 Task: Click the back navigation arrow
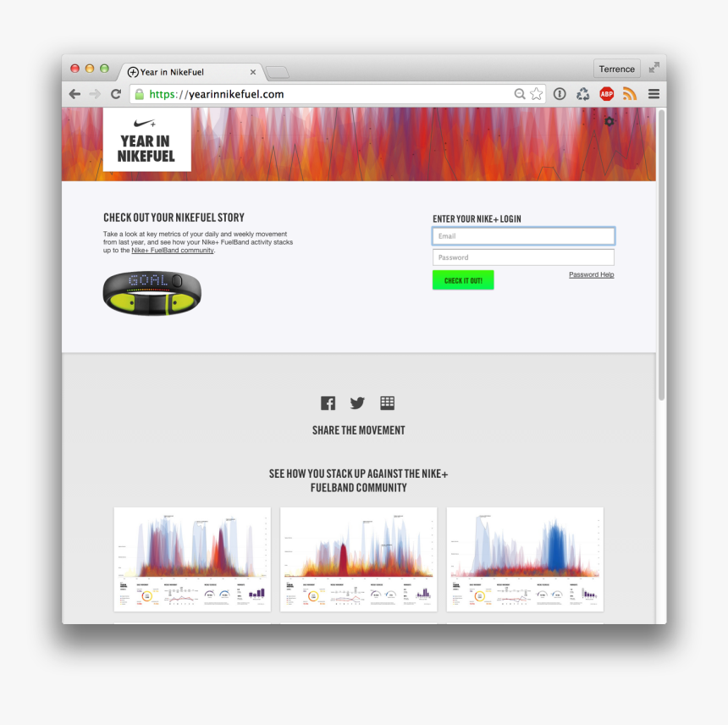point(74,93)
